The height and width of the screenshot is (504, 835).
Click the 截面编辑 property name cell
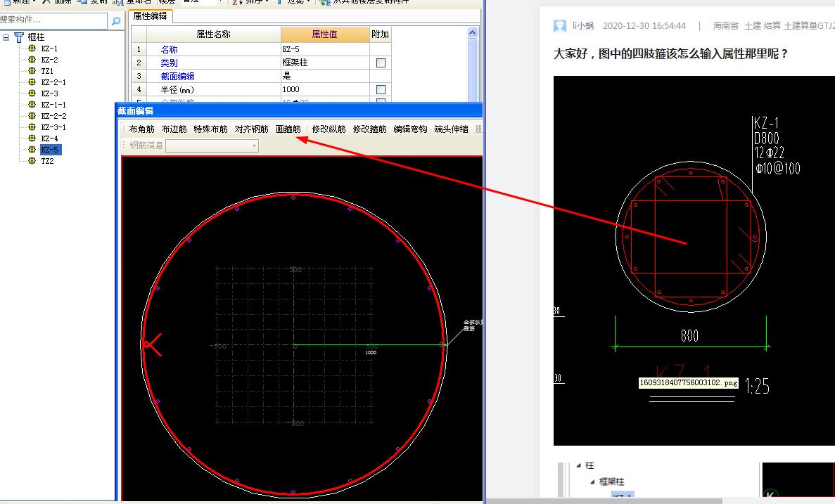214,76
